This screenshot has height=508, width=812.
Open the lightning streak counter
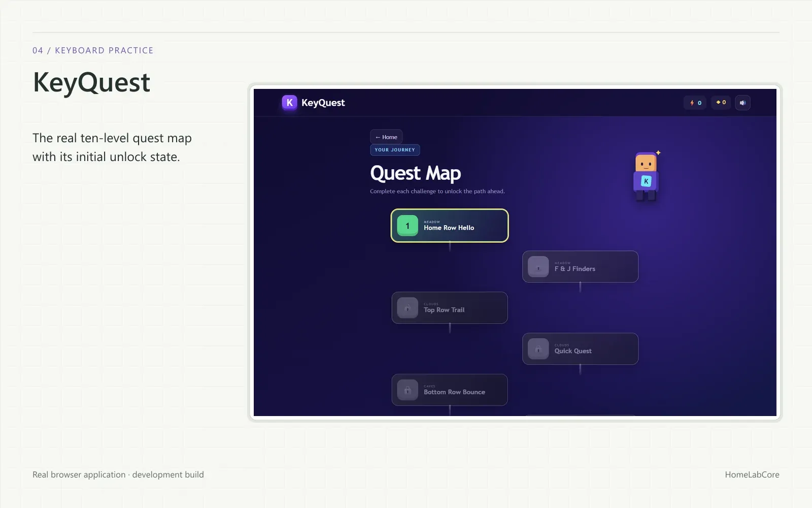pyautogui.click(x=695, y=103)
